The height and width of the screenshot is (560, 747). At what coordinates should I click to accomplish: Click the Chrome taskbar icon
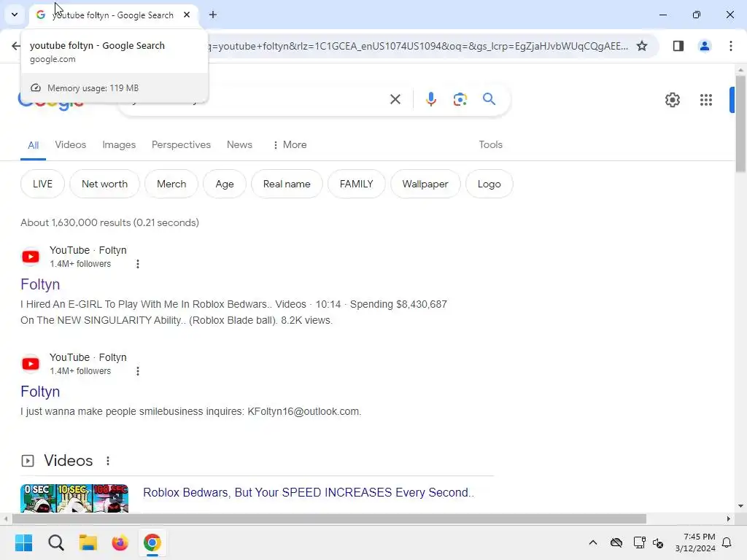tap(152, 542)
